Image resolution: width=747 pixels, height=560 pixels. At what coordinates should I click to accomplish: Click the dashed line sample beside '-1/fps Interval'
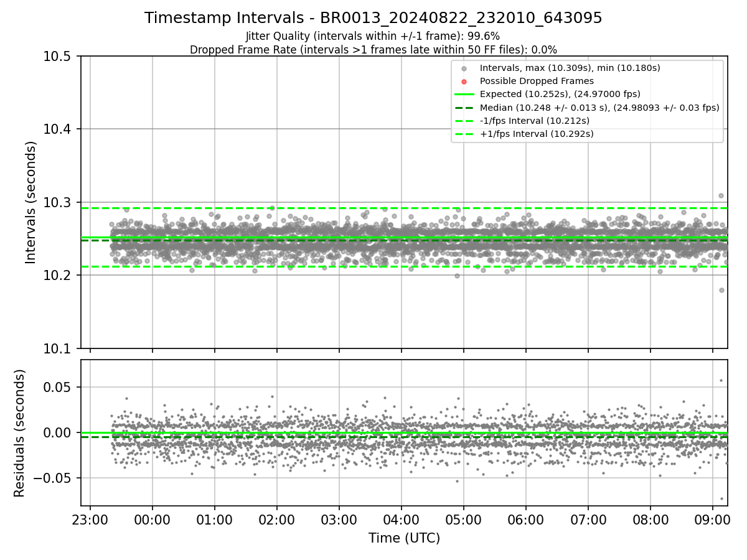click(465, 121)
